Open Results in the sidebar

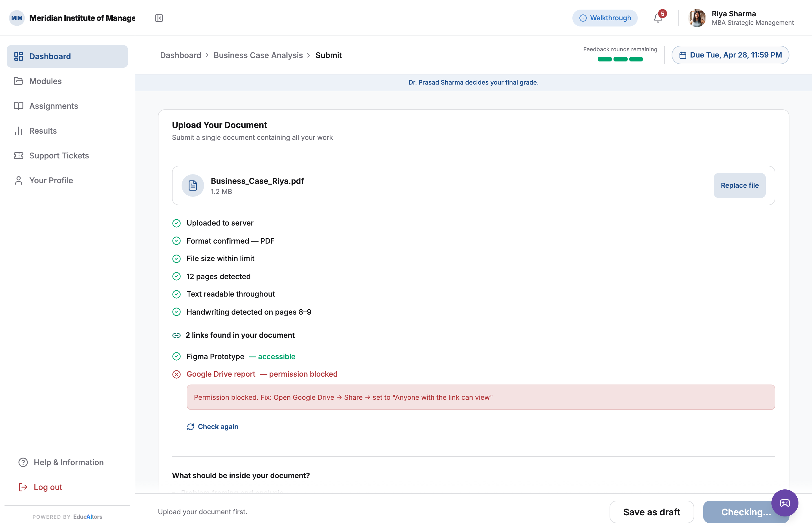[67, 131]
